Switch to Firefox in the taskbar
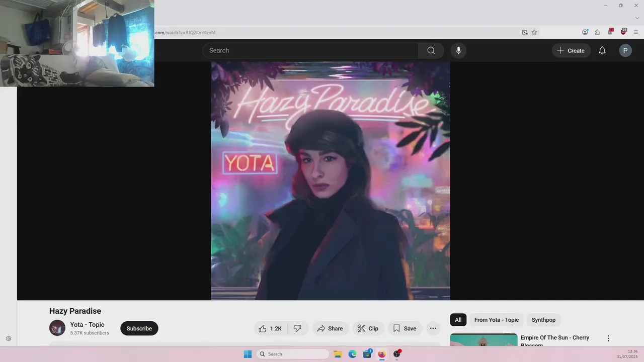 coord(382,354)
